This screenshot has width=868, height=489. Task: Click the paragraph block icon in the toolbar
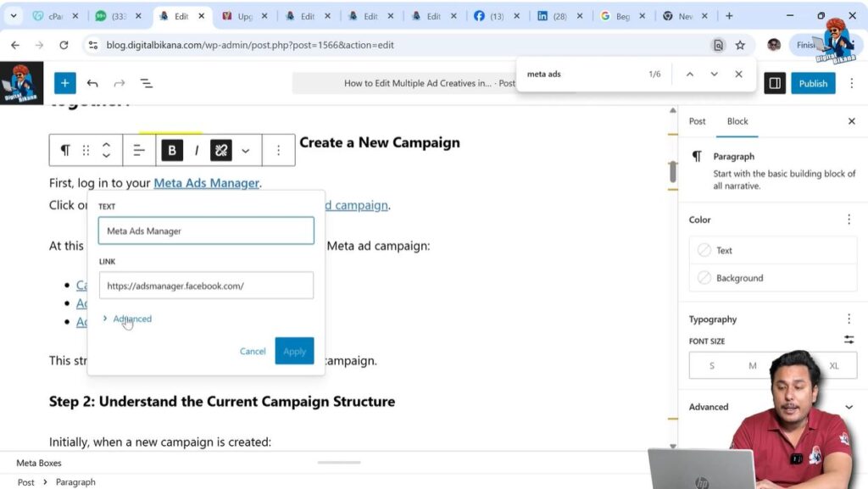(x=65, y=150)
